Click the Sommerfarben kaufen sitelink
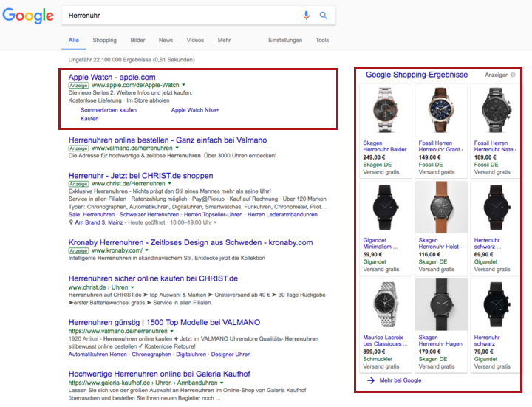Viewport: 532px width, 407px height. (109, 110)
